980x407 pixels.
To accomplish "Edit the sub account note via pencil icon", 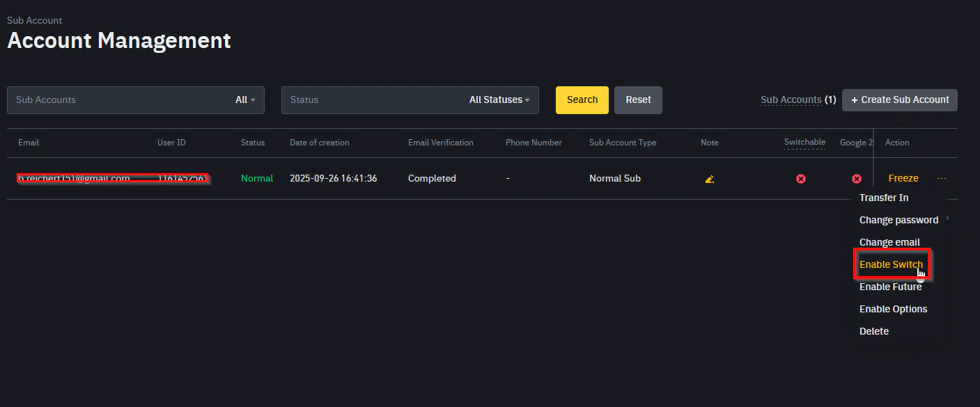I will click(709, 179).
